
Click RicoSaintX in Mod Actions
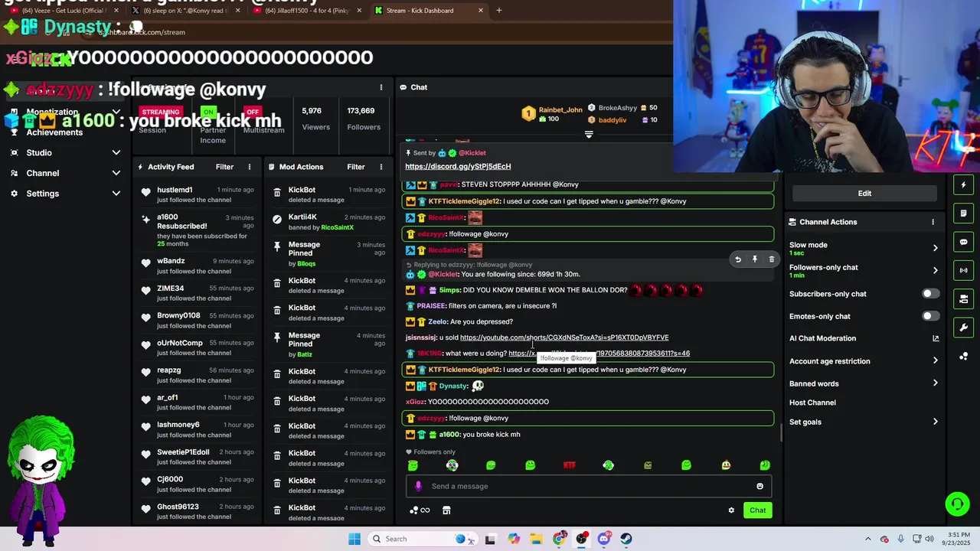click(x=337, y=227)
